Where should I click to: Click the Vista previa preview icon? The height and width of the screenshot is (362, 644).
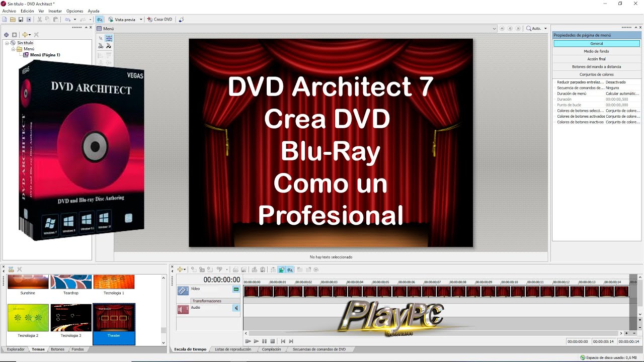111,20
